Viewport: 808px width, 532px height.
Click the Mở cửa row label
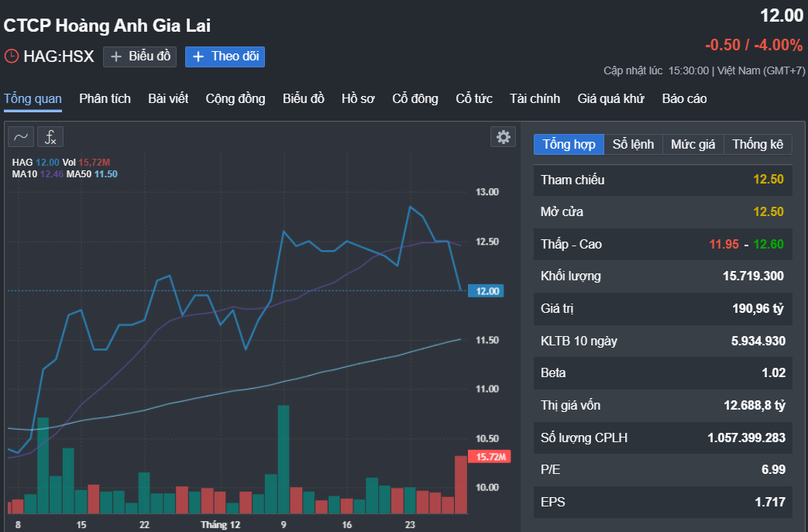pos(562,211)
